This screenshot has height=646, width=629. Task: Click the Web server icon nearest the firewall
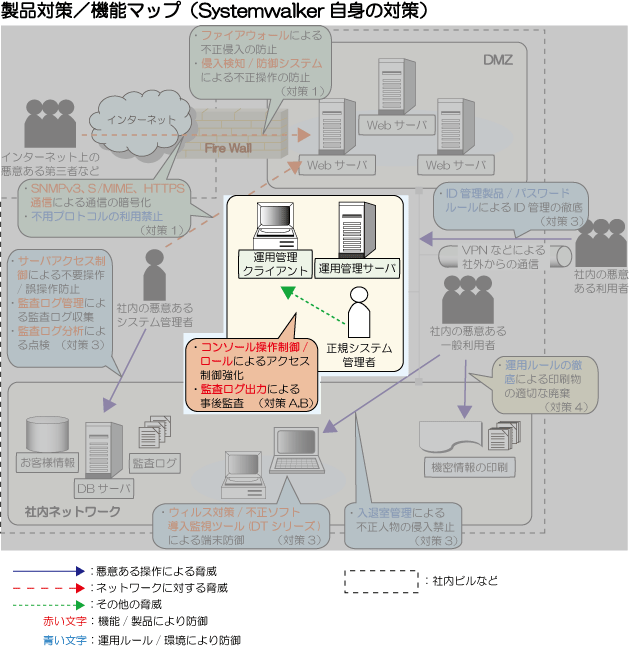tap(332, 129)
